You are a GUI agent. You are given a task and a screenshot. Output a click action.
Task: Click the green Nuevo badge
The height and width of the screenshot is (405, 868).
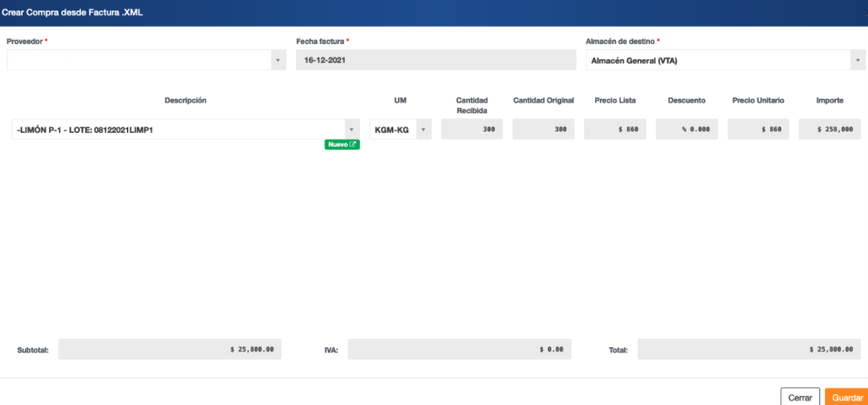342,144
